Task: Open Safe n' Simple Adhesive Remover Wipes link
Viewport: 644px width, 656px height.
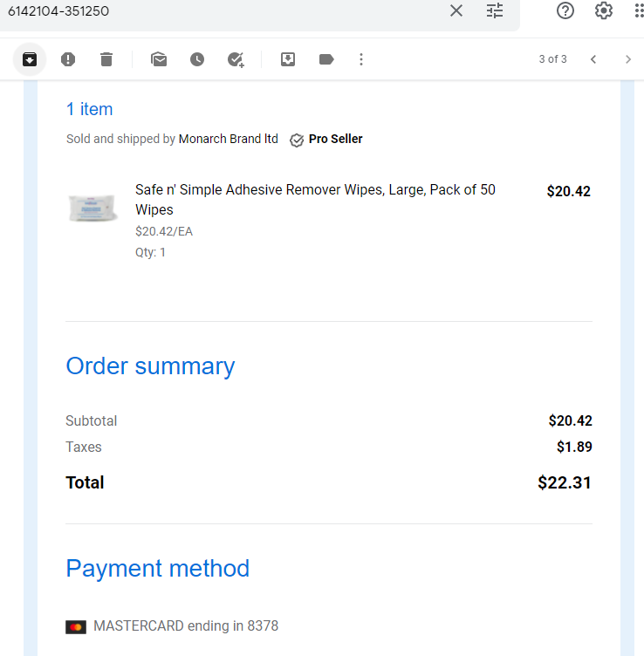Action: [315, 200]
